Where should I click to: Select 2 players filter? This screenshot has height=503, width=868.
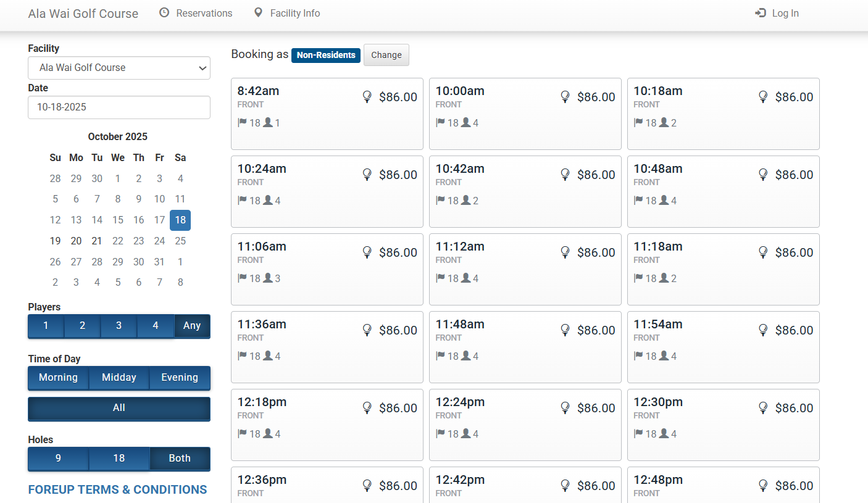click(82, 326)
